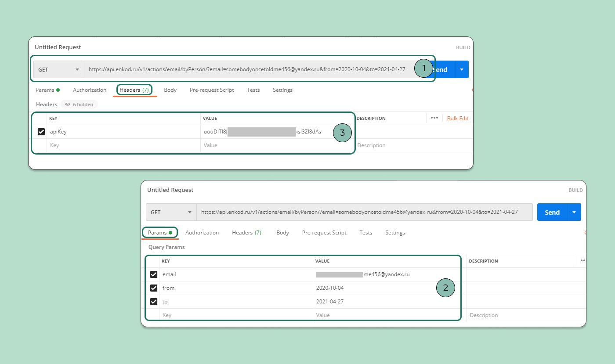Click Bulk Edit link
The width and height of the screenshot is (615, 364).
458,119
